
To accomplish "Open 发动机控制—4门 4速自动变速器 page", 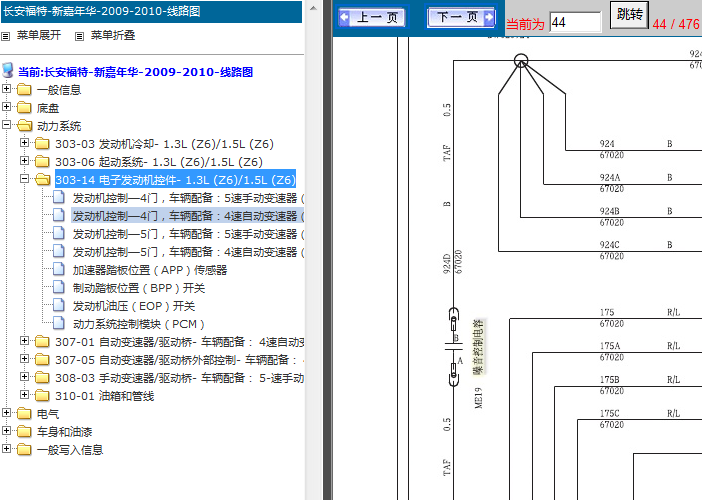I will 188,216.
